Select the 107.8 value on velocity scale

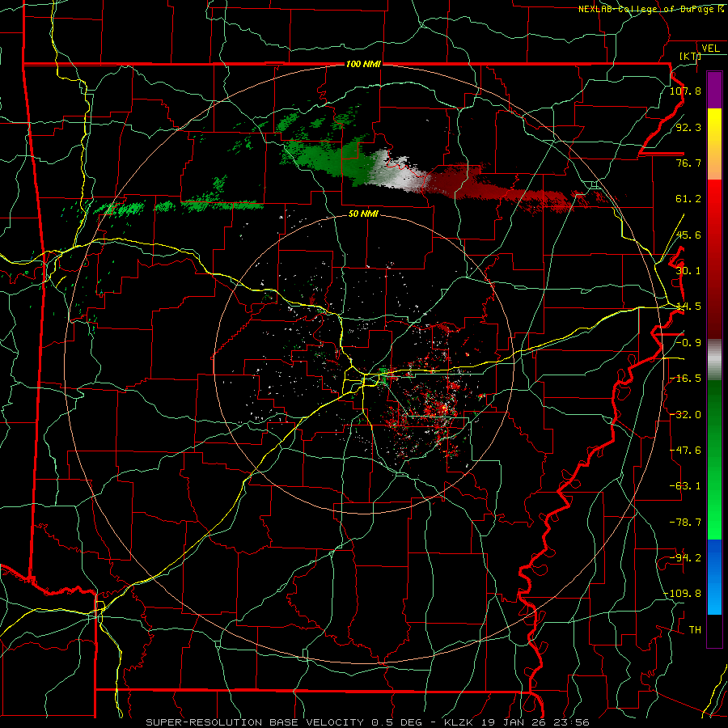[x=685, y=91]
